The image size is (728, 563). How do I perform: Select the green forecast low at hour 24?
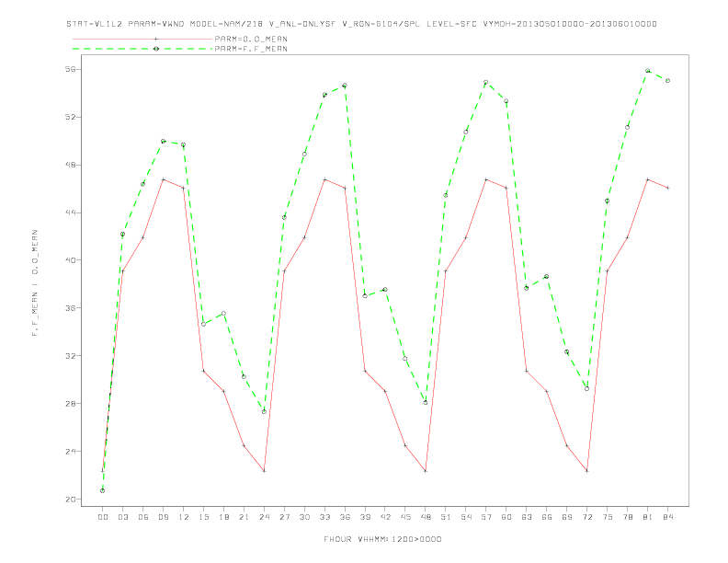pyautogui.click(x=264, y=411)
